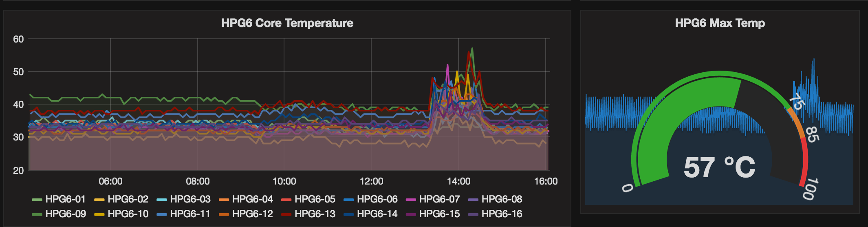This screenshot has height=227, width=868.
Task: Click the 50 y-axis label
Action: click(18, 72)
